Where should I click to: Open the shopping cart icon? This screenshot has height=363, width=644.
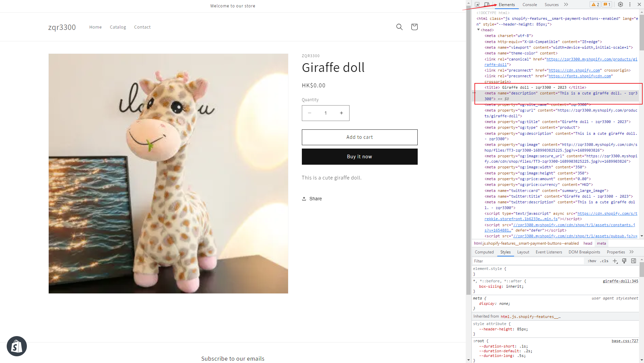tap(414, 27)
